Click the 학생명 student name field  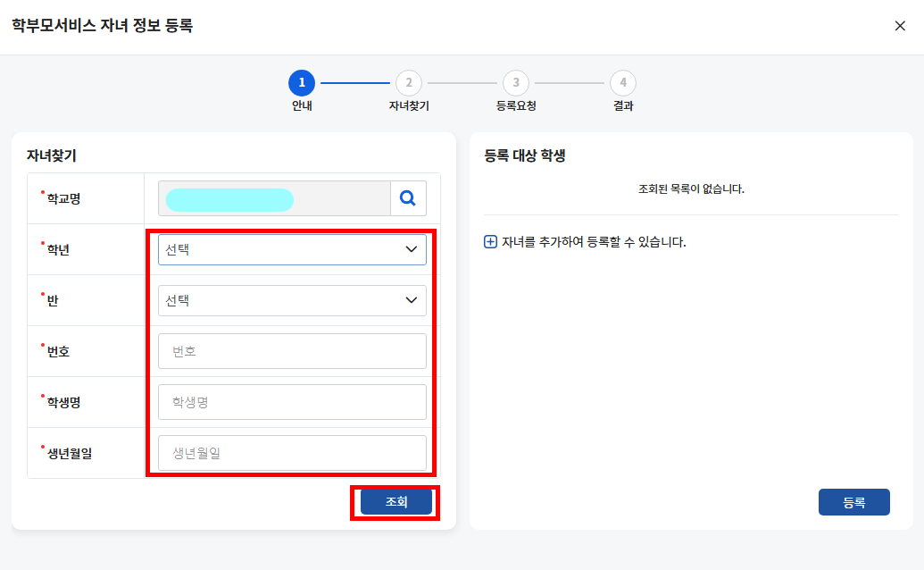click(x=292, y=401)
